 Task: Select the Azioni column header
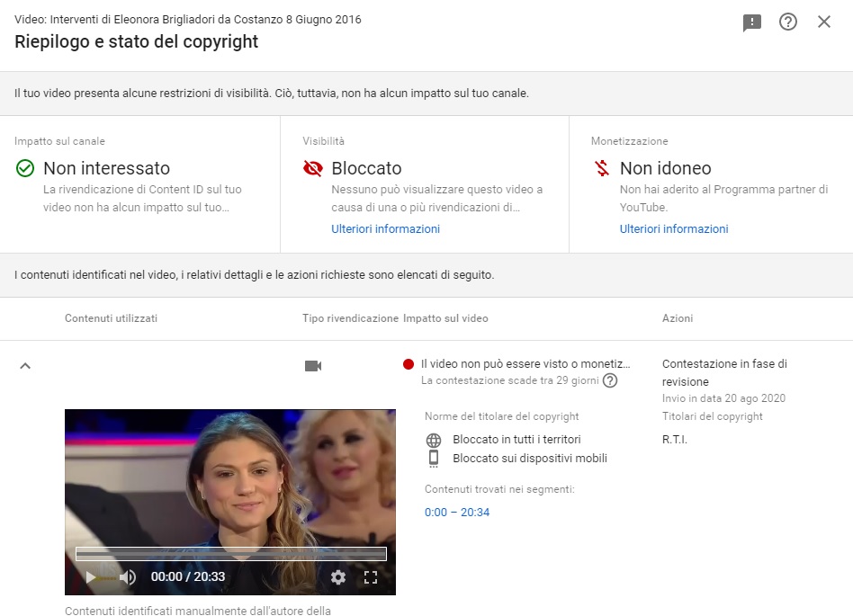[677, 318]
